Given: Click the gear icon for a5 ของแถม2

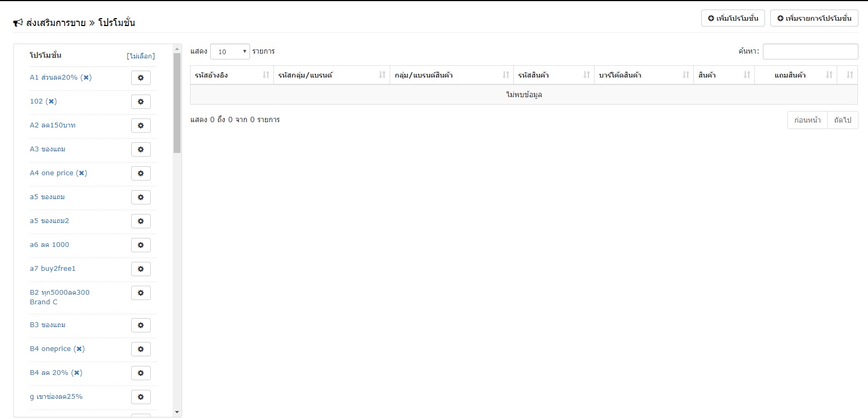Looking at the screenshot, I should 141,221.
